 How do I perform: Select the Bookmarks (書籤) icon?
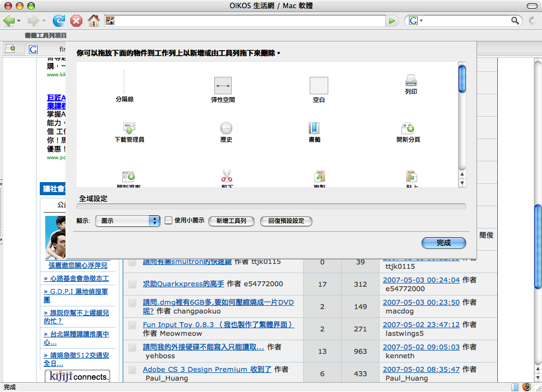pyautogui.click(x=314, y=129)
